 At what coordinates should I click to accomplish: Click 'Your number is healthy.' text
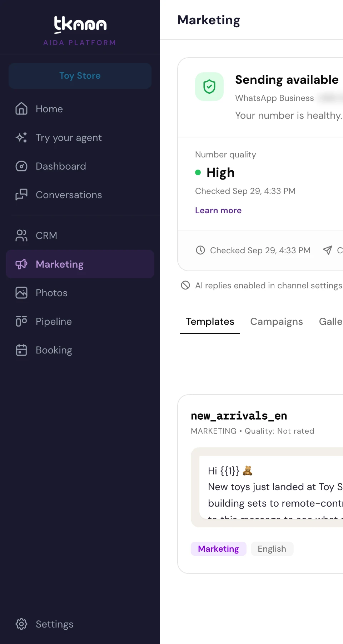289,115
